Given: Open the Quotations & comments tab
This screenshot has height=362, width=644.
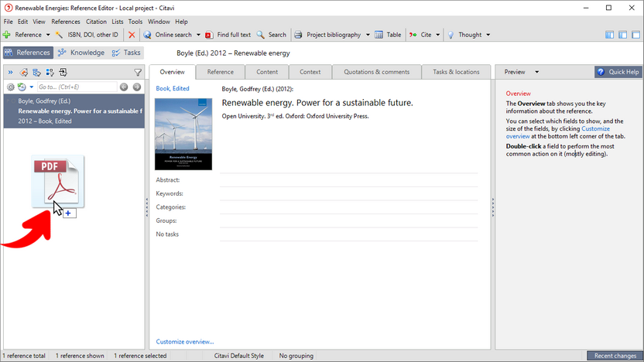Looking at the screenshot, I should tap(377, 72).
